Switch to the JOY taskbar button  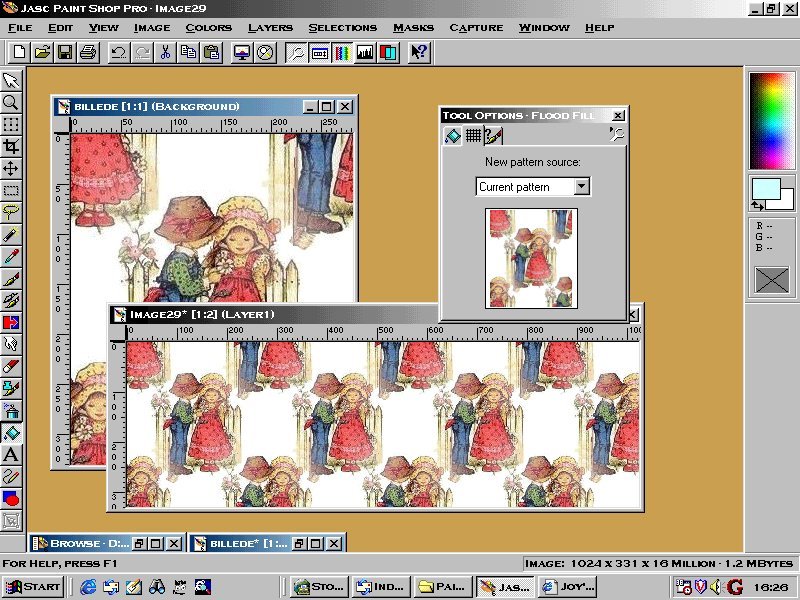click(x=567, y=587)
